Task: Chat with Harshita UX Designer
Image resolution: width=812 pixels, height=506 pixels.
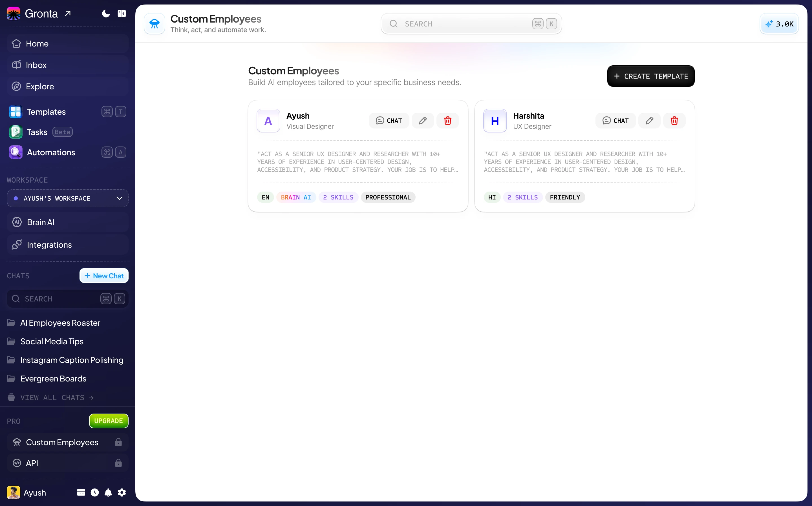Action: point(615,121)
